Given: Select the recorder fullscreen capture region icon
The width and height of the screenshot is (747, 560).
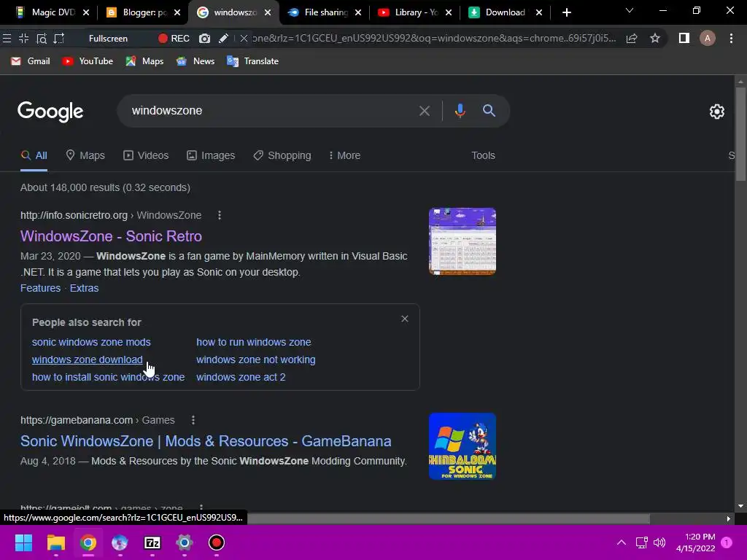Looking at the screenshot, I should pos(23,39).
